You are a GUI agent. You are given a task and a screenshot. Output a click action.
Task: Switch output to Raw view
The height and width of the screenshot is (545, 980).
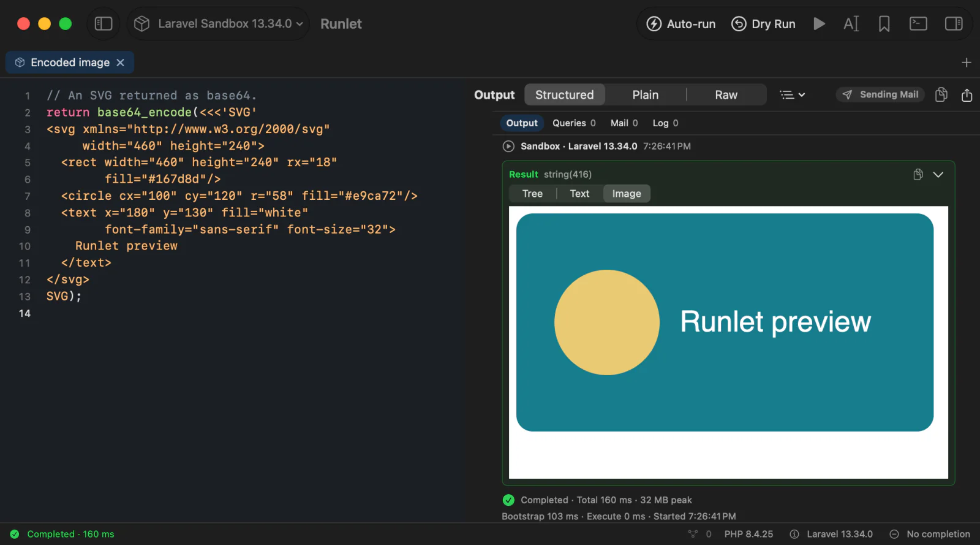726,95
